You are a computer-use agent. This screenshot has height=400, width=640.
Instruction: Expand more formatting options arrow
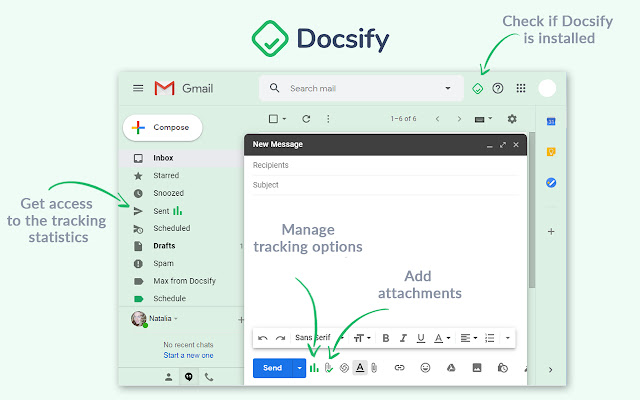point(507,338)
